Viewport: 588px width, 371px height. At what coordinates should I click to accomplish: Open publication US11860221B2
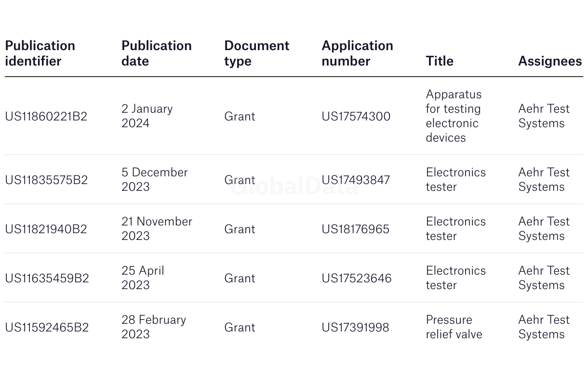click(x=46, y=117)
